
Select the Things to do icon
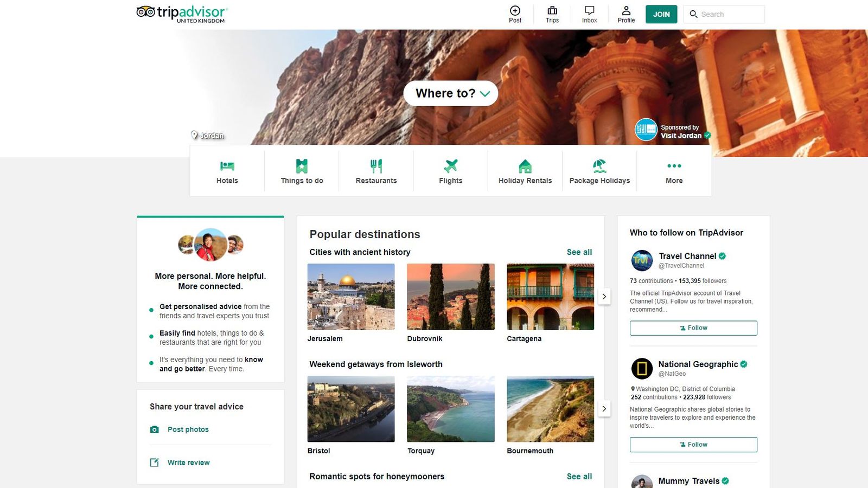tap(302, 170)
